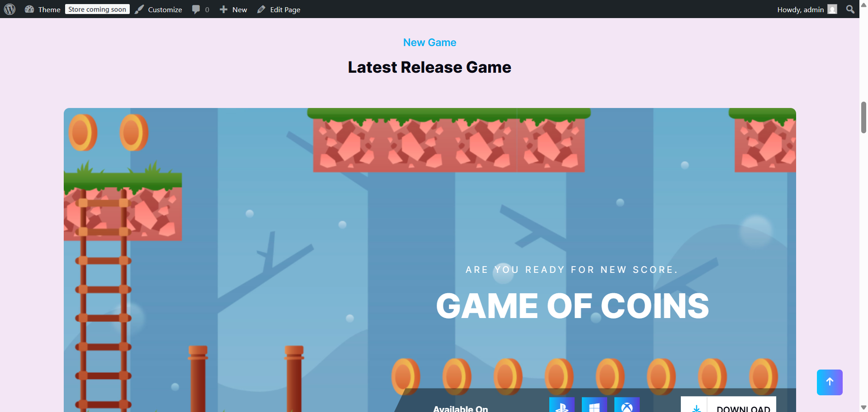Click the Edit Page pencil icon
Viewport: 868px width, 412px height.
pyautogui.click(x=261, y=9)
